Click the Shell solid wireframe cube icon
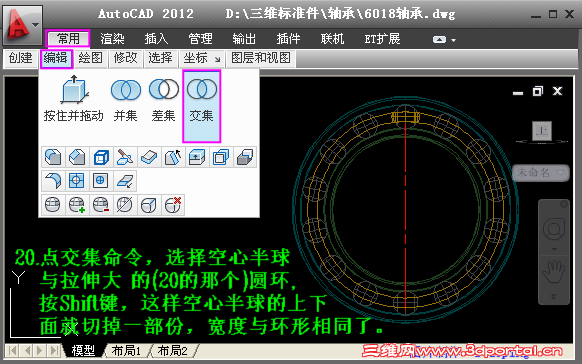582x364 pixels. click(x=101, y=157)
